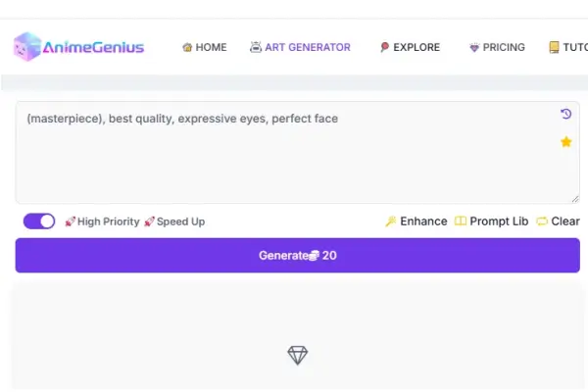The height and width of the screenshot is (392, 588).
Task: Clear the prompt text
Action: click(558, 221)
